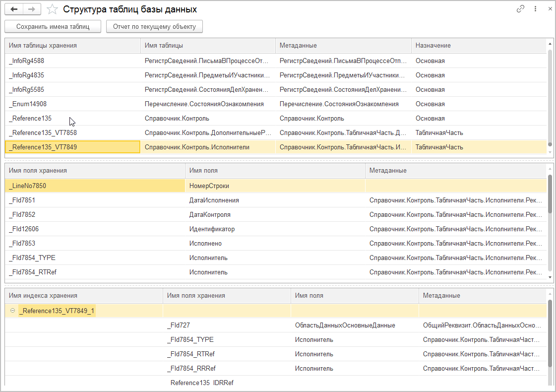The height and width of the screenshot is (392, 556).
Task: Select the _Fld727 index field row
Action: pos(179,326)
